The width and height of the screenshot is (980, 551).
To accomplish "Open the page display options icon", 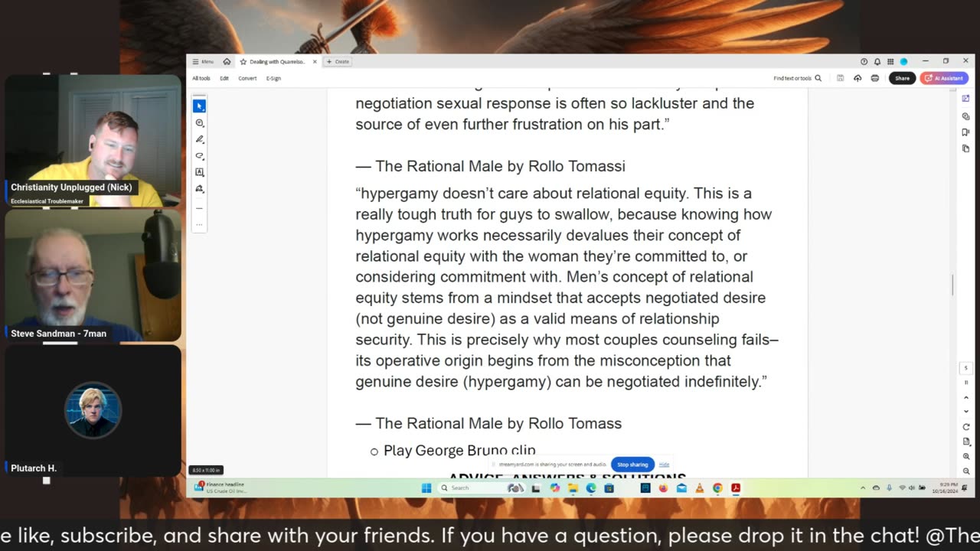I will [x=966, y=442].
